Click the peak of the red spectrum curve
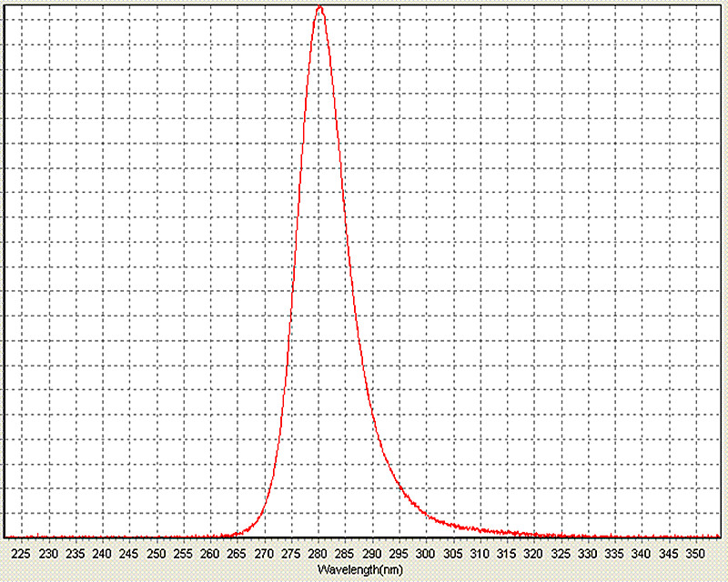728x582 pixels. point(319,7)
